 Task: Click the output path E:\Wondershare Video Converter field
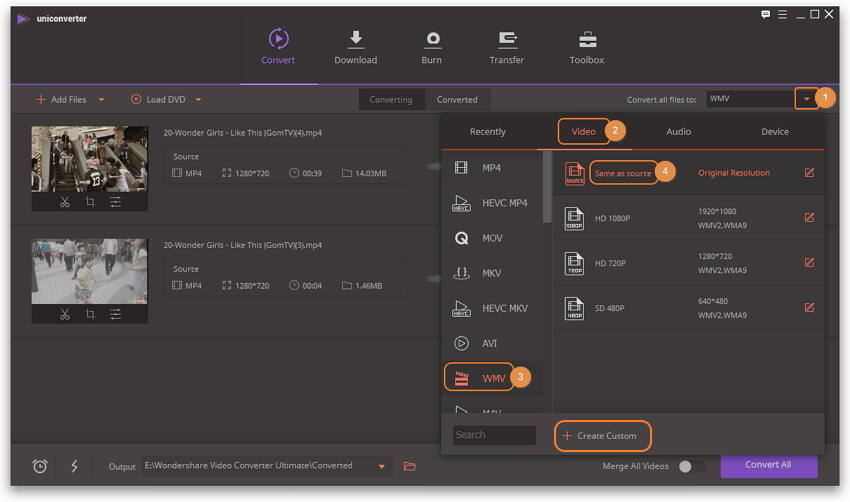259,466
